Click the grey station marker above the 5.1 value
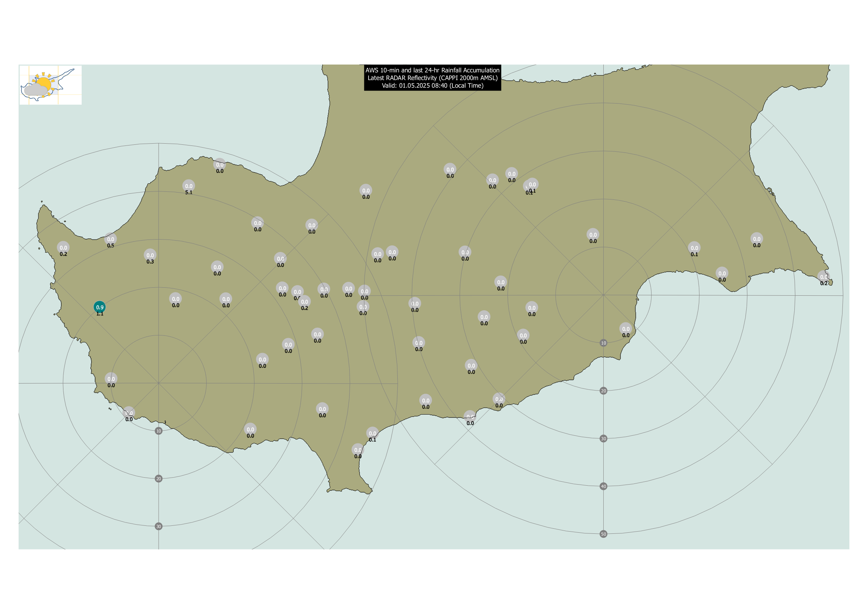868x614 pixels. pyautogui.click(x=188, y=186)
